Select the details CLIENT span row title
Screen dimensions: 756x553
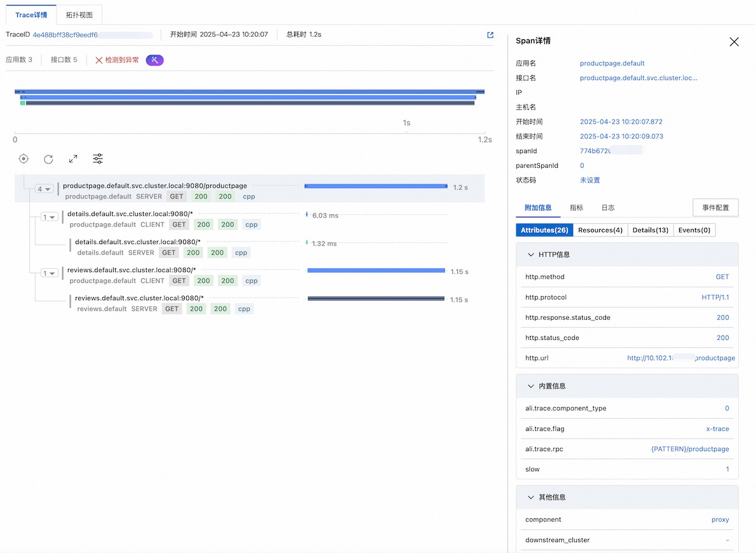coord(130,214)
